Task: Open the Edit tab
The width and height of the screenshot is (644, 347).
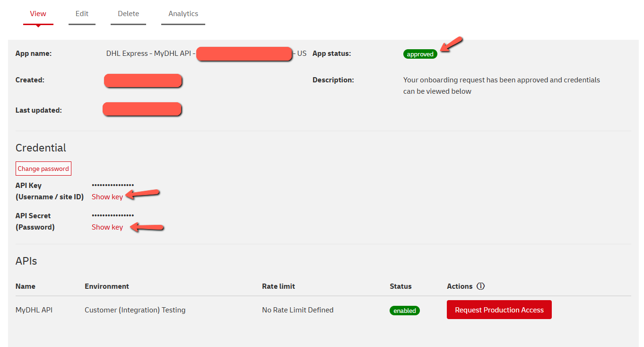Action: click(82, 14)
